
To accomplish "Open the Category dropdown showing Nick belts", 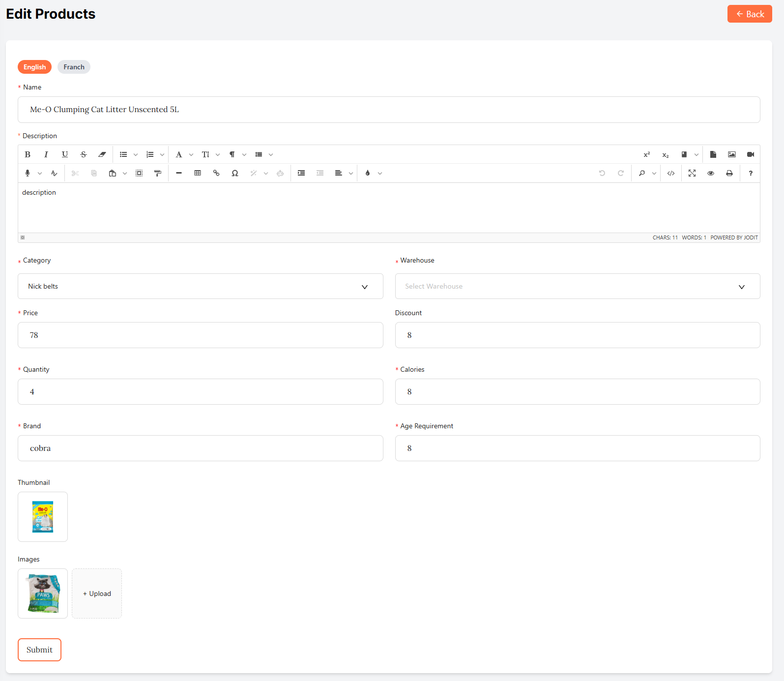I will pyautogui.click(x=200, y=286).
